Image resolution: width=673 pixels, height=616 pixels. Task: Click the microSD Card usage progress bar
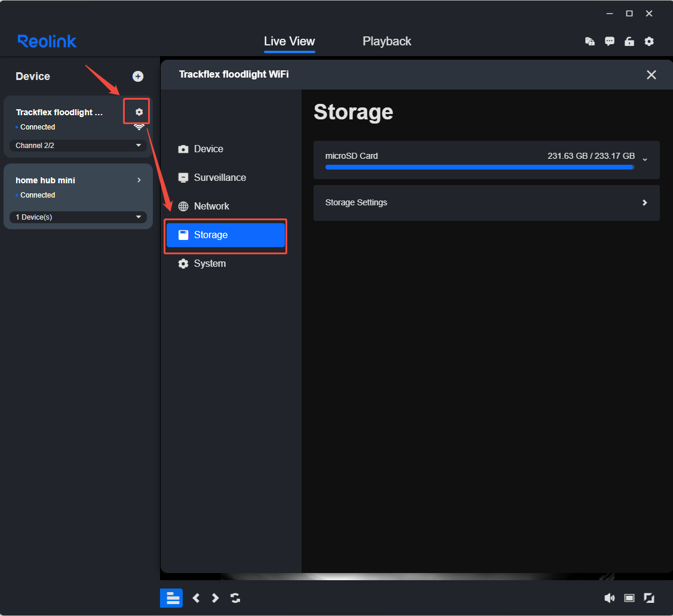(x=480, y=167)
